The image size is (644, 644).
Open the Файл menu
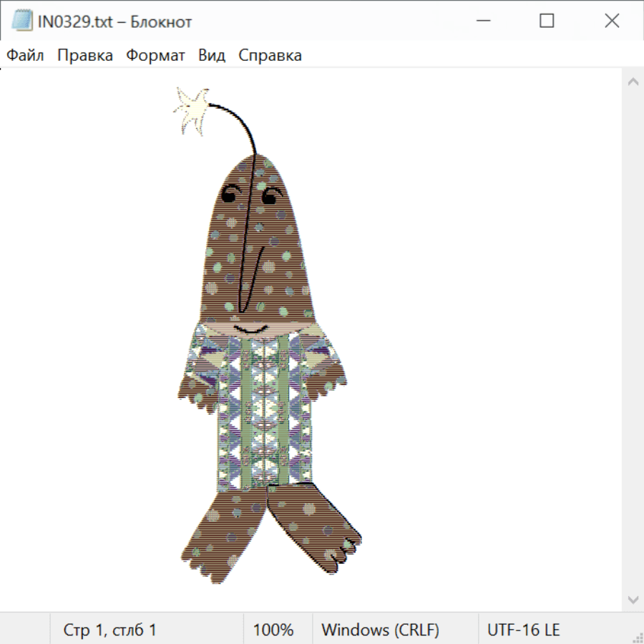(26, 56)
